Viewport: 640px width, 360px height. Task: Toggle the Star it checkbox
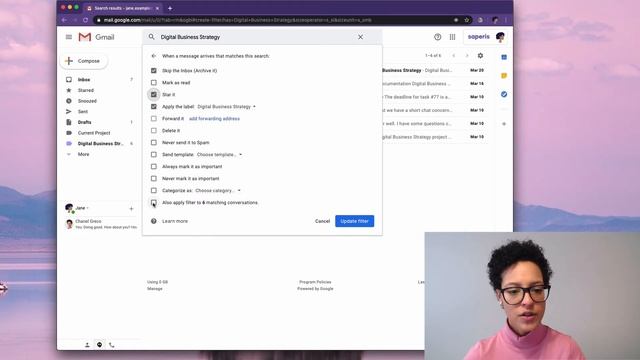click(x=153, y=94)
